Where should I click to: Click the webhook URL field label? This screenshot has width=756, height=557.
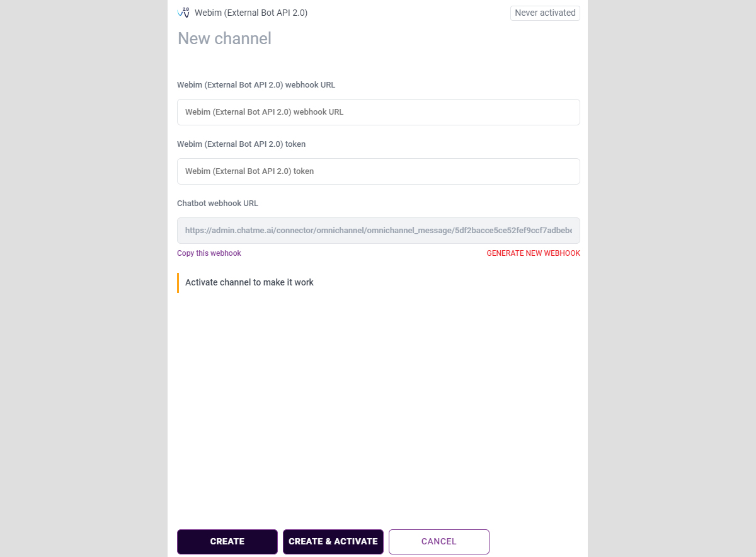pos(256,84)
